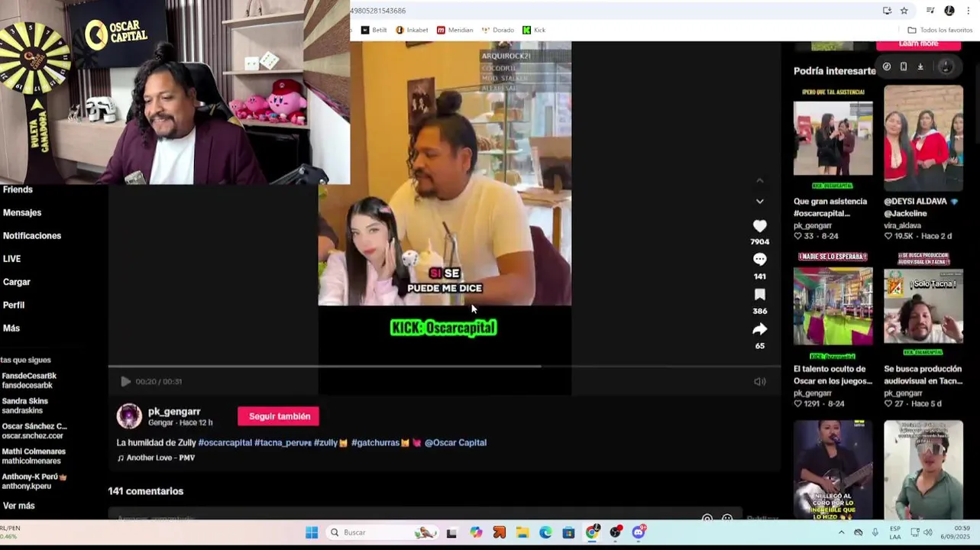This screenshot has width=980, height=550.
Task: Open the vira_aldava author link
Action: tap(903, 225)
